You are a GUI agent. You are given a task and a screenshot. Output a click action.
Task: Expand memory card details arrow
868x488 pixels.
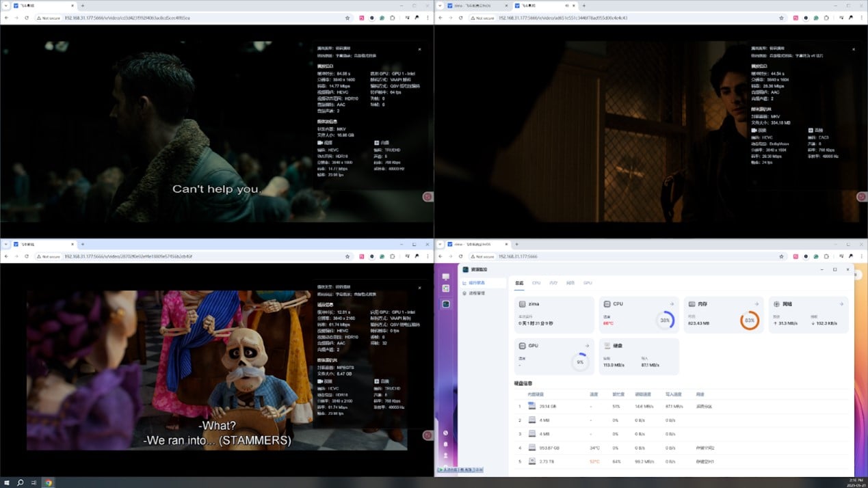[757, 304]
